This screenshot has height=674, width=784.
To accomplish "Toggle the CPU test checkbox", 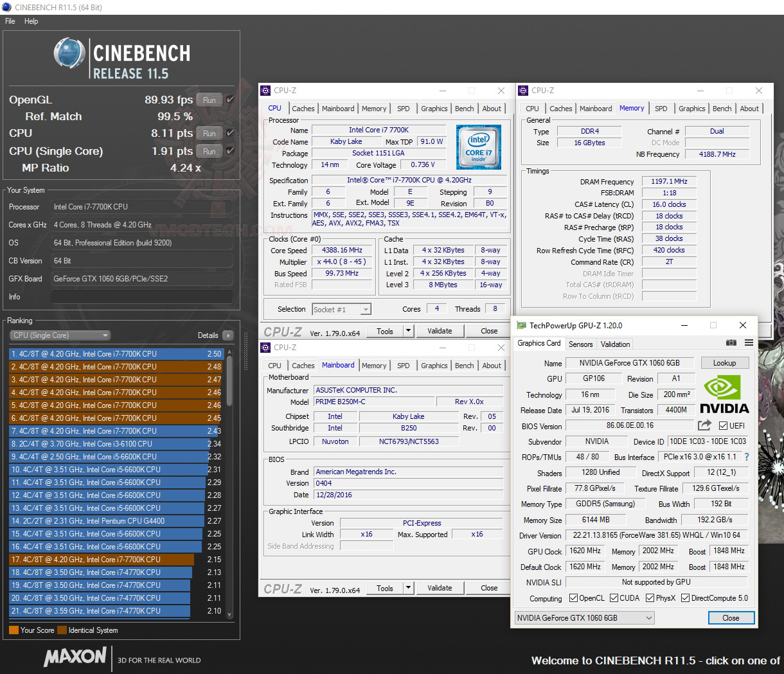I will coord(231,133).
